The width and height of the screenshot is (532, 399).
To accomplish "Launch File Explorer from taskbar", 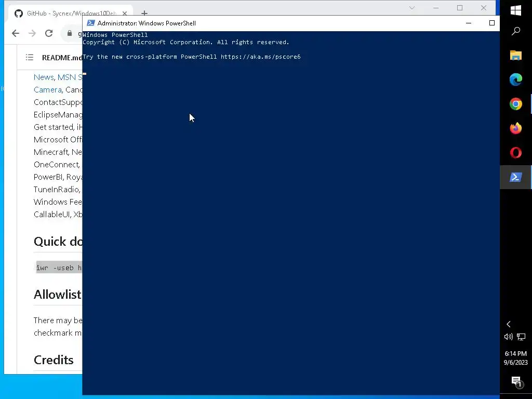I will [516, 55].
